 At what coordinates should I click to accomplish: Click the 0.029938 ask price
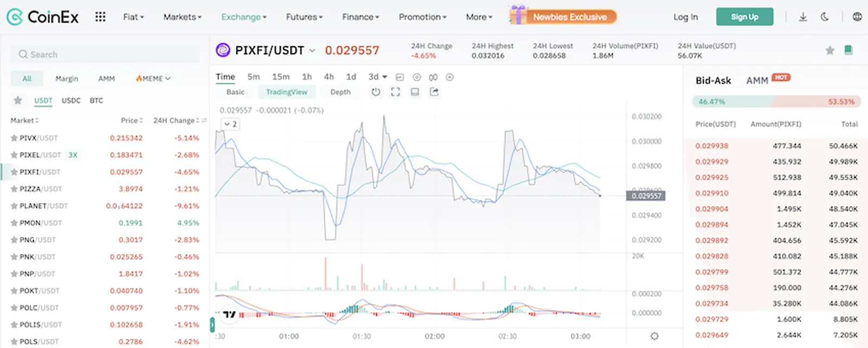coord(712,146)
